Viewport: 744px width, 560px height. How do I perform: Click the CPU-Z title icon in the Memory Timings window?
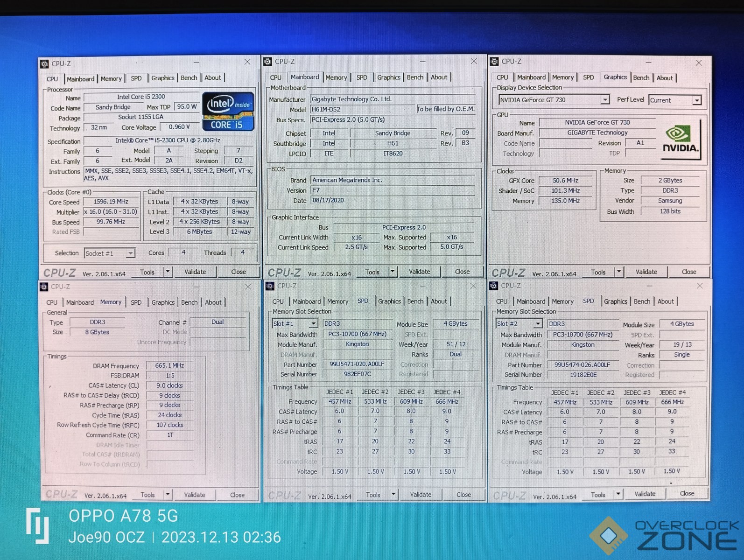coord(44,287)
